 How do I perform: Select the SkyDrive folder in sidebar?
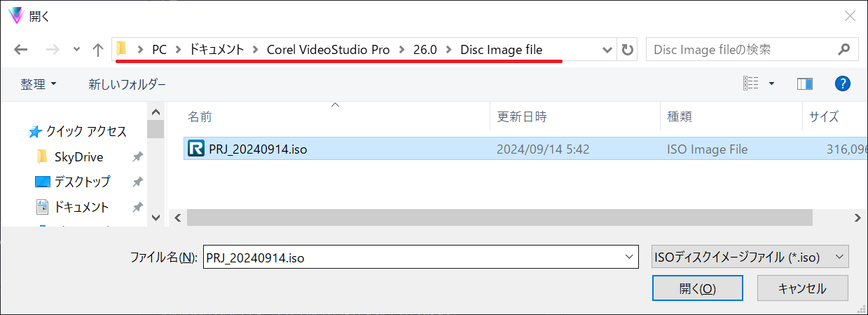click(78, 156)
